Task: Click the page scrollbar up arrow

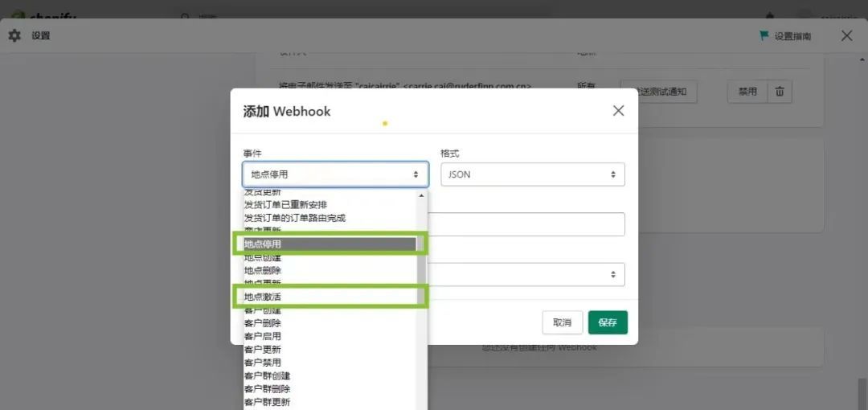Action: [x=863, y=59]
